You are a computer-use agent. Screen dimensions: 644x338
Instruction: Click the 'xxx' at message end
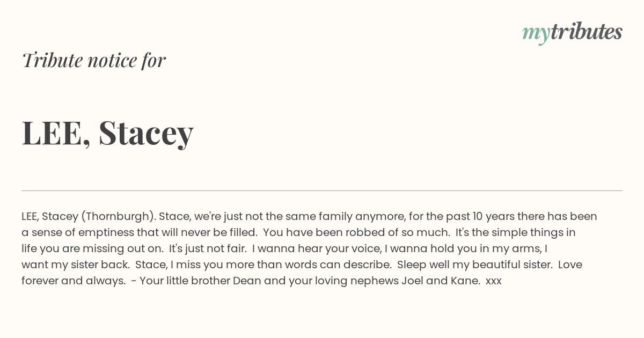[x=493, y=282]
